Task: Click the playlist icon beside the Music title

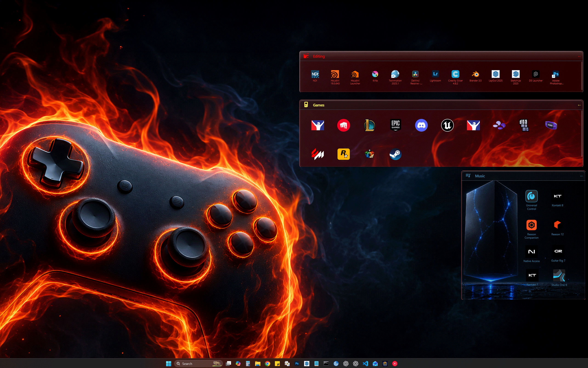Action: tap(468, 176)
